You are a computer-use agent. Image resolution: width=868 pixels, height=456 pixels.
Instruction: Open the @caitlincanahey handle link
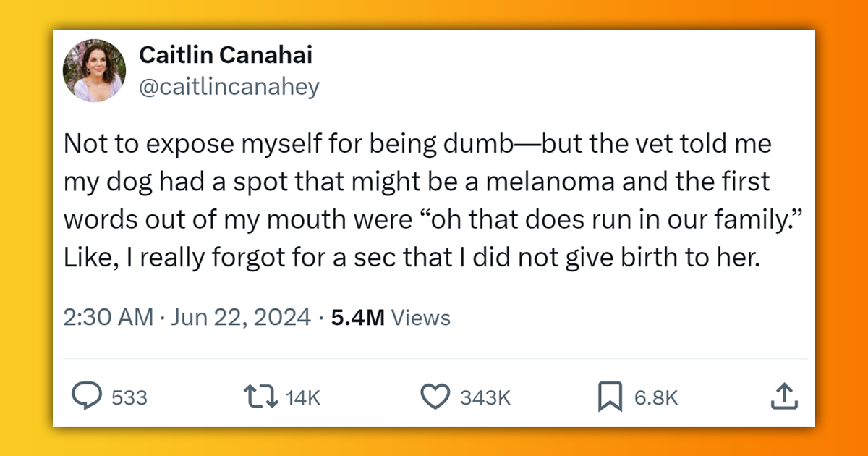point(229,87)
